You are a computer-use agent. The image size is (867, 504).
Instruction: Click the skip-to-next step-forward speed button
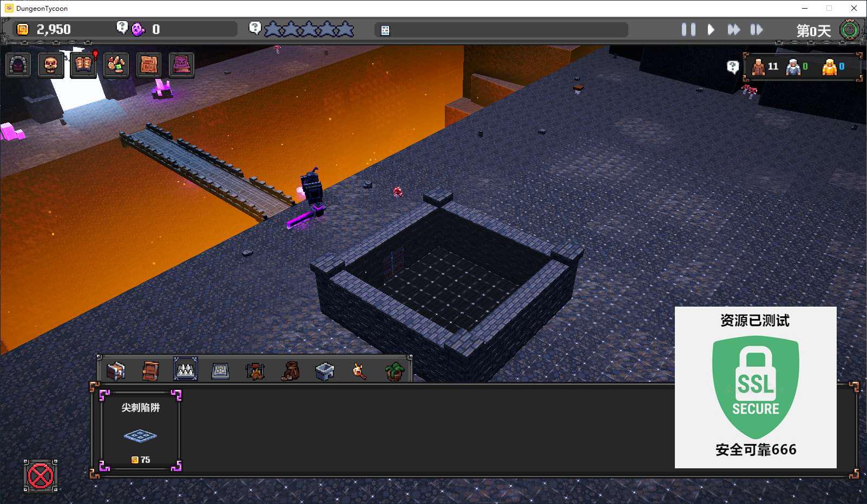click(757, 30)
